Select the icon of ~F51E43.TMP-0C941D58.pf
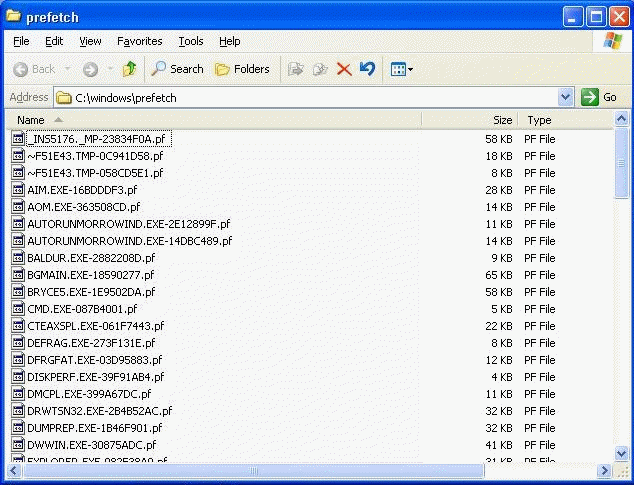The width and height of the screenshot is (634, 485). [x=18, y=156]
